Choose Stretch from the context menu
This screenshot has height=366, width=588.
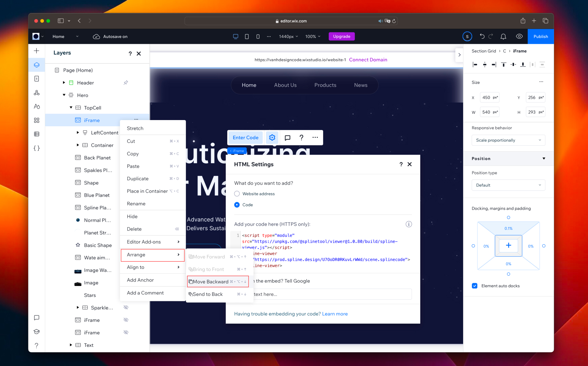tap(153, 128)
